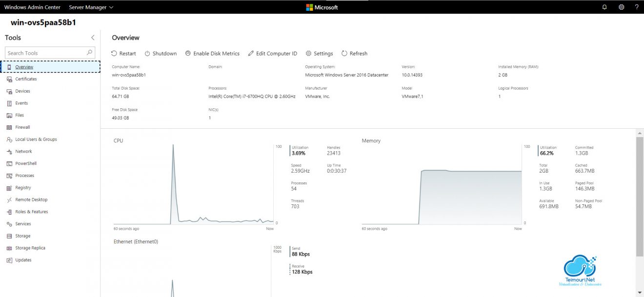Click the help question mark icon
This screenshot has width=644, height=297.
(x=637, y=7)
